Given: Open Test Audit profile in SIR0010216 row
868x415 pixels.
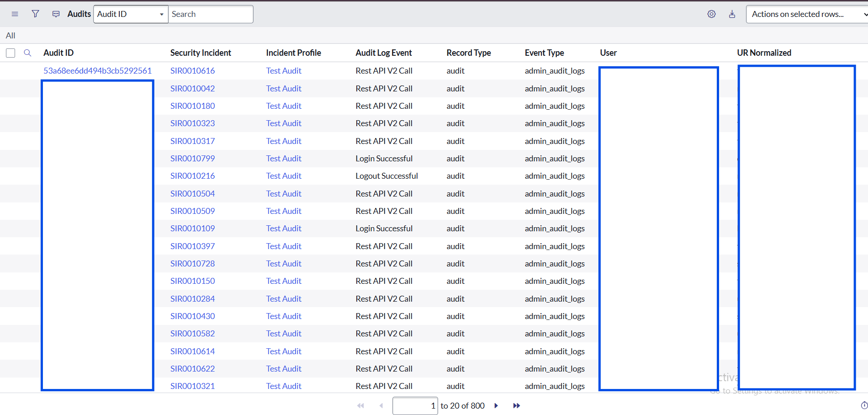Looking at the screenshot, I should point(284,176).
